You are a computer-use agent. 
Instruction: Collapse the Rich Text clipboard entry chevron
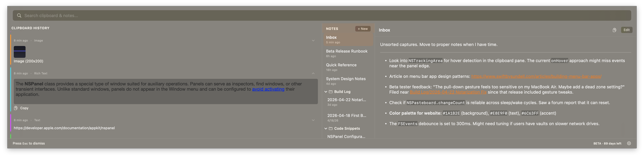313,73
